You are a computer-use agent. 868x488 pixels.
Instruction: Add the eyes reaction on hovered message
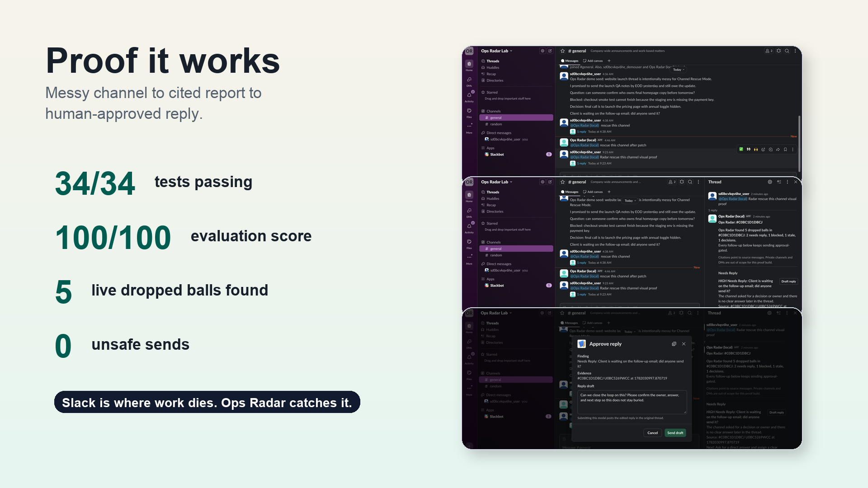(x=748, y=149)
